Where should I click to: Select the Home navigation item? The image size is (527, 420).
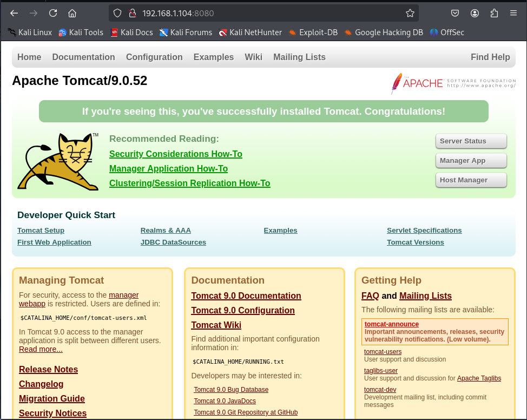tap(29, 57)
